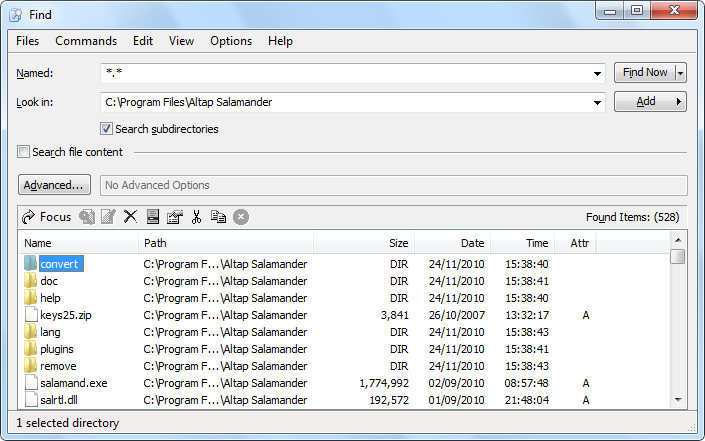Click the Delete X toolbar icon
Screen dimensions: 705x441
(x=130, y=217)
